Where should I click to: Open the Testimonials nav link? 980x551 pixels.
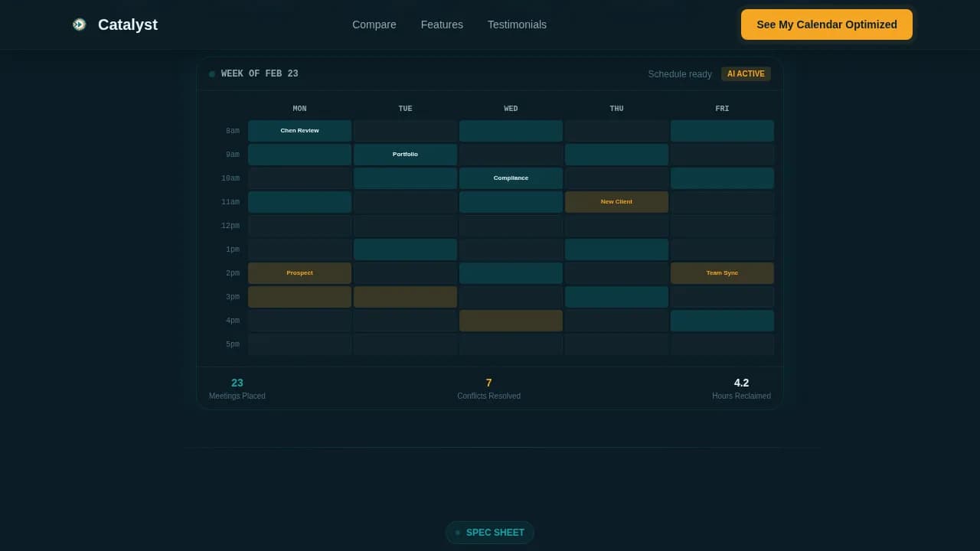point(517,24)
